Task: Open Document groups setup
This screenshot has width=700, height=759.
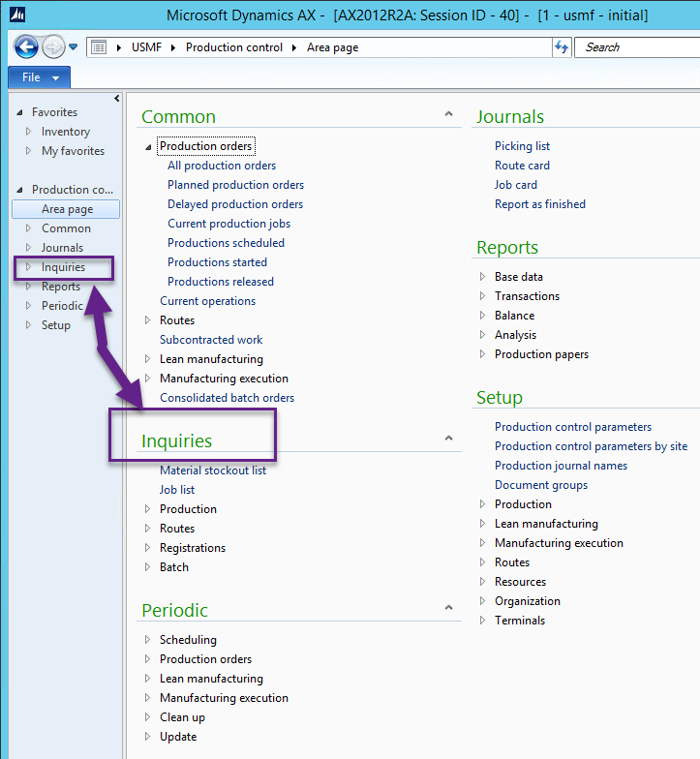Action: click(x=541, y=485)
